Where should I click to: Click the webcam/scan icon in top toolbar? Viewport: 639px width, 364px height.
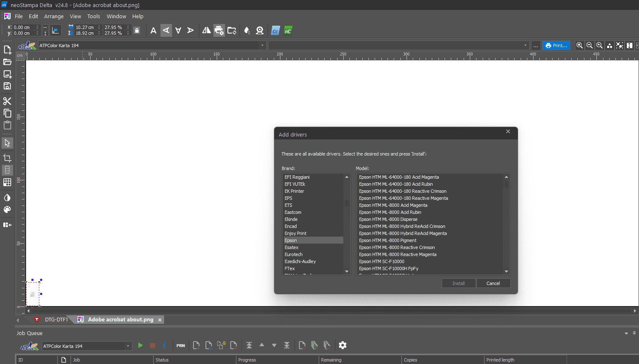(x=259, y=30)
